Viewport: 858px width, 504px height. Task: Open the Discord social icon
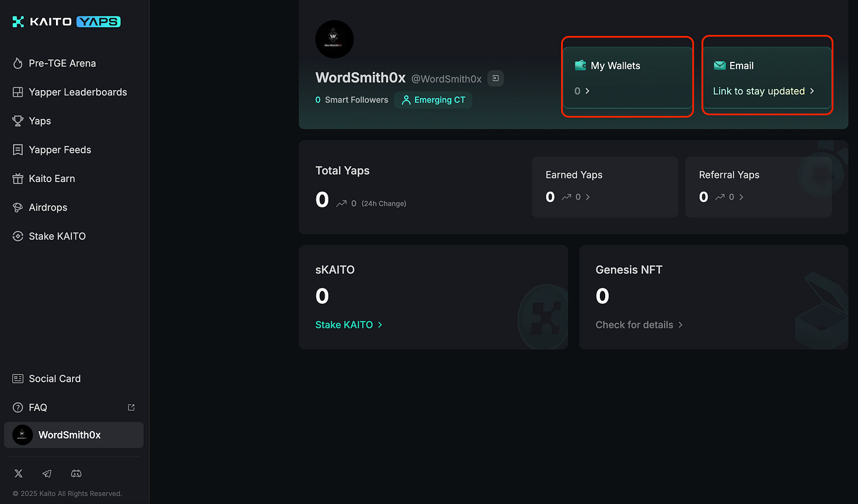coord(76,473)
